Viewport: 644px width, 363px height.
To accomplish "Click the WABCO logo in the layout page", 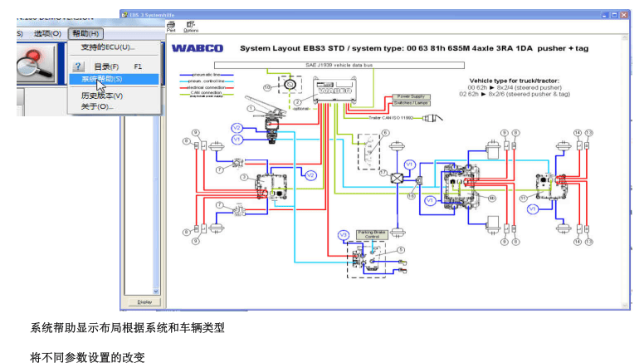I will pos(198,48).
